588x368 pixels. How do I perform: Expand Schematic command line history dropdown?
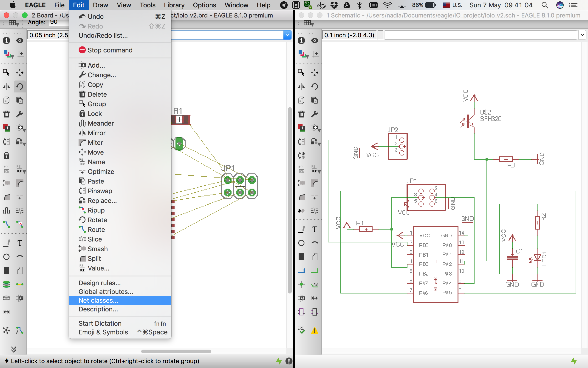click(x=582, y=35)
